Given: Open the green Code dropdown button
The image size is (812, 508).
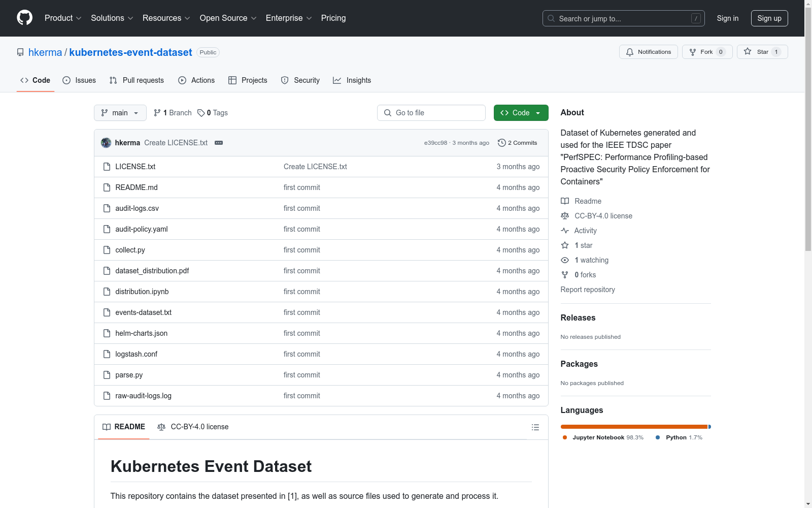Looking at the screenshot, I should (x=521, y=113).
